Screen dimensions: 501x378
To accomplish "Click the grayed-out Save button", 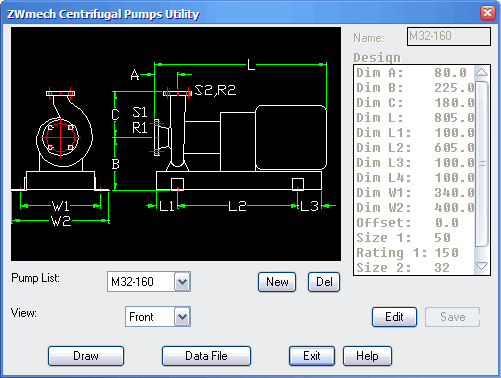I will (x=452, y=317).
